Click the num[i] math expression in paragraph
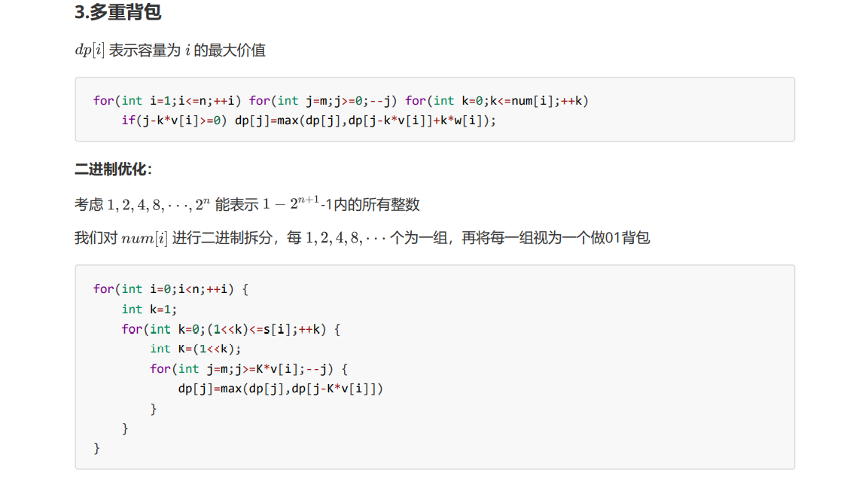Viewport: 868px width, 479px height. point(145,238)
